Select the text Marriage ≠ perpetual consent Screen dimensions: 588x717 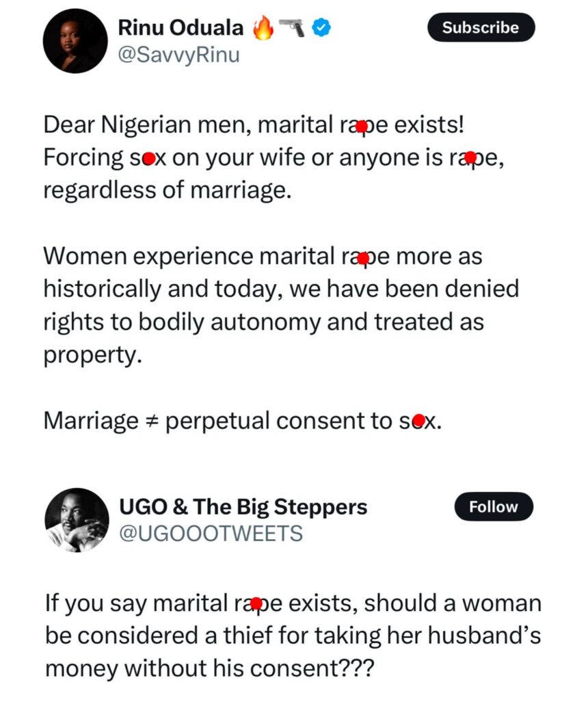(205, 420)
